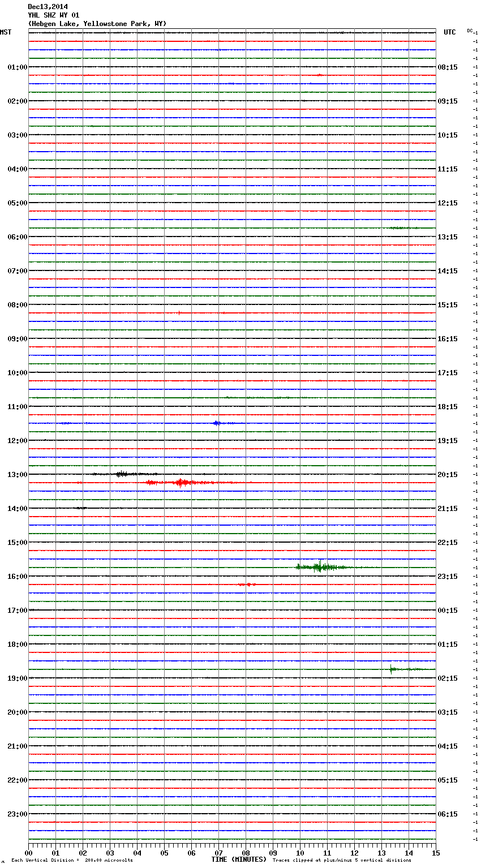Select the 23:00 MST time label

[18, 814]
